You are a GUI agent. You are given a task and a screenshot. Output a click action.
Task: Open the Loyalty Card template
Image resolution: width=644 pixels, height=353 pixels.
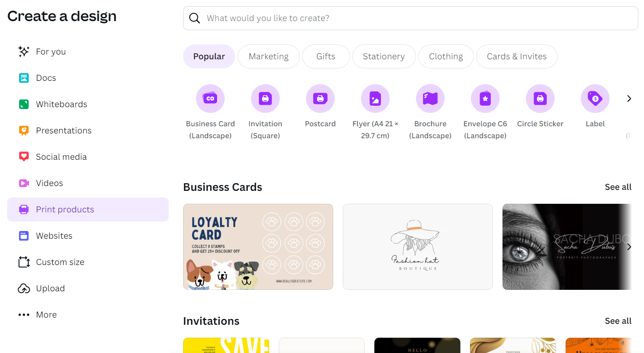coord(258,247)
